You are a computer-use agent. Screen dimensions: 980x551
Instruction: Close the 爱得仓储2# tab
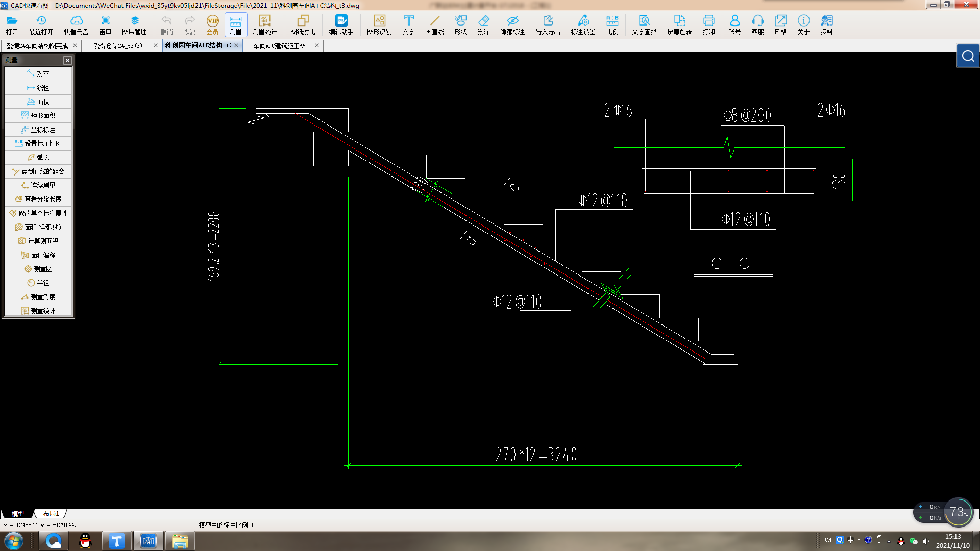156,45
